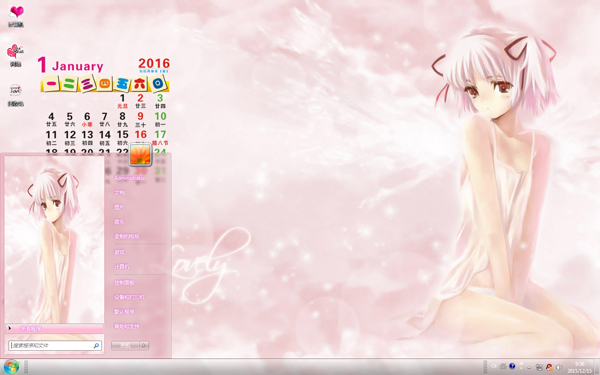
Task: Open 游戏 in the Start menu
Action: pyautogui.click(x=119, y=252)
